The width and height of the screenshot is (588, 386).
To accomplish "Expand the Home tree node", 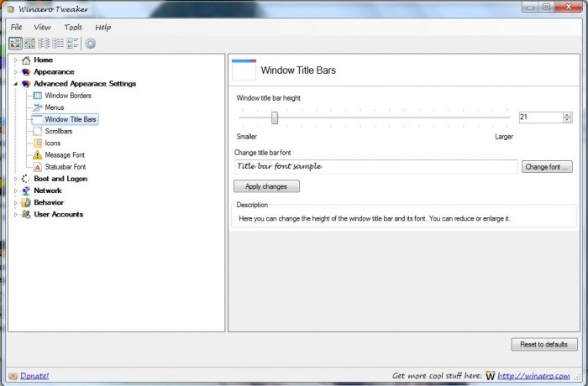I will click(15, 60).
